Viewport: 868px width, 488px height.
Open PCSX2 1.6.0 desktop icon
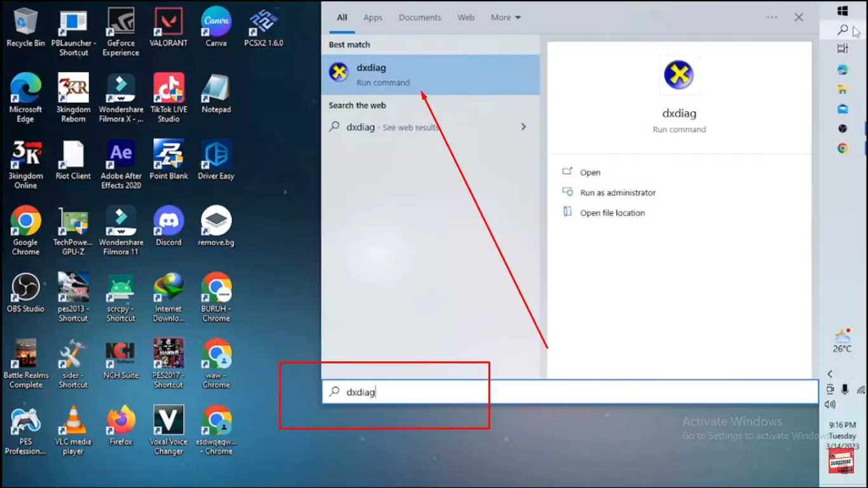263,27
